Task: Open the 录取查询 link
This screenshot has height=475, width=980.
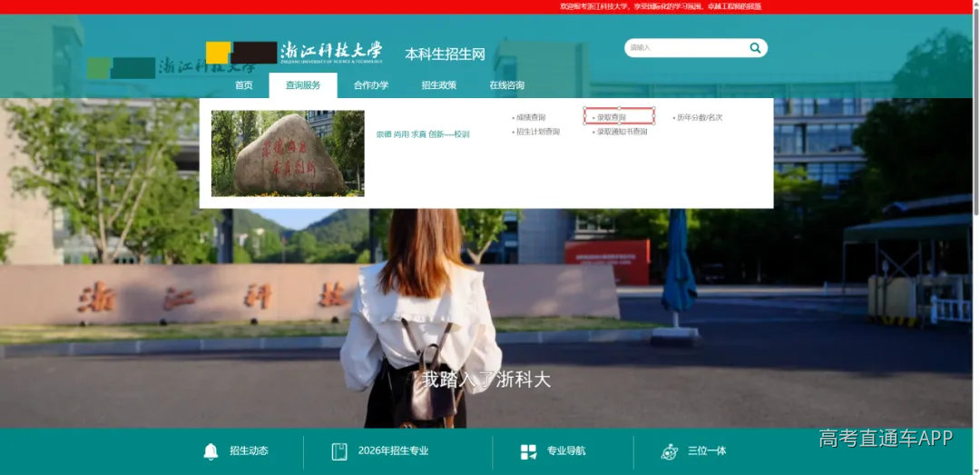Action: coord(611,117)
